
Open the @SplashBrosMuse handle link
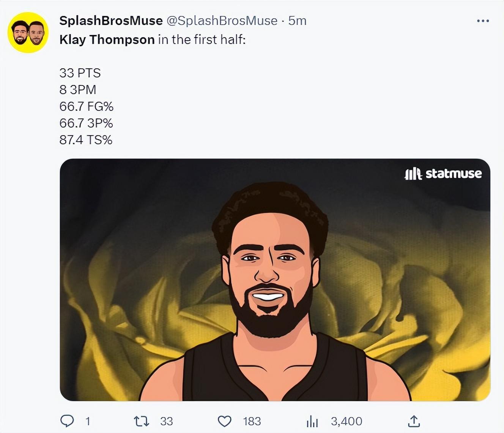point(222,21)
